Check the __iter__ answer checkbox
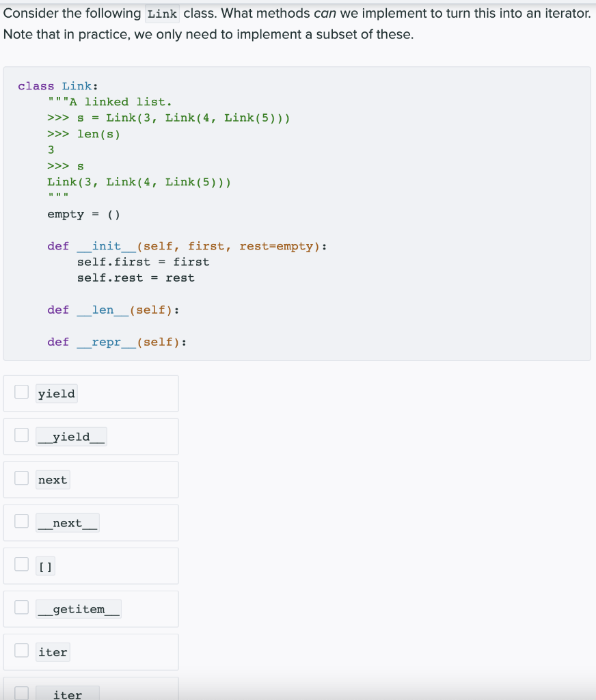This screenshot has height=700, width=596. coord(21,692)
